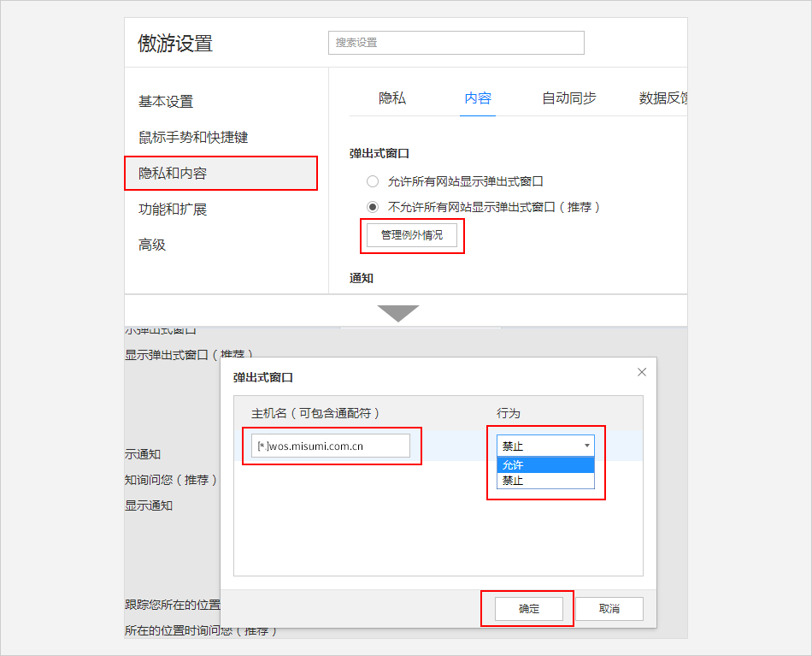Click the 搜索设置 search field
812x656 pixels.
tap(456, 43)
